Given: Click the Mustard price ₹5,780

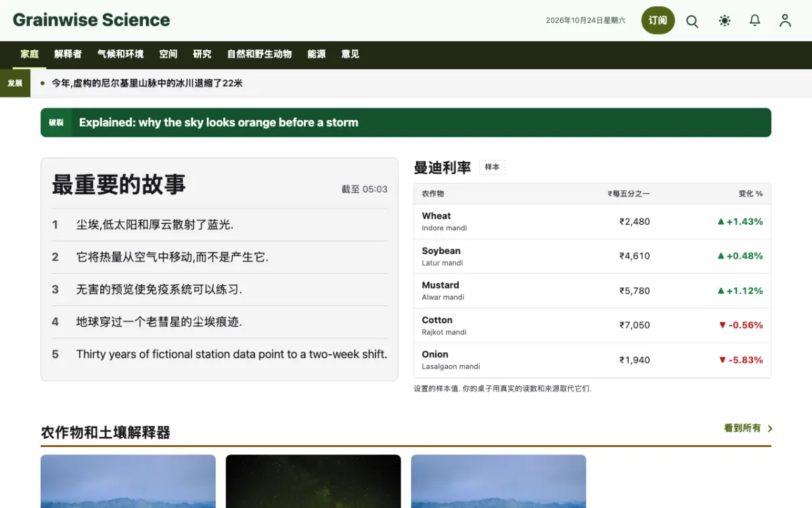Looking at the screenshot, I should point(635,291).
